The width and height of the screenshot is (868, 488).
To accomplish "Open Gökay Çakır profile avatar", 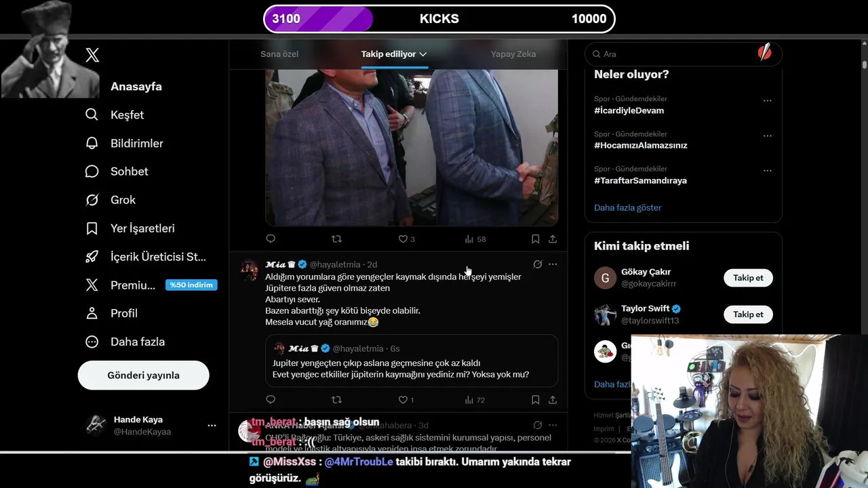I will (x=605, y=278).
